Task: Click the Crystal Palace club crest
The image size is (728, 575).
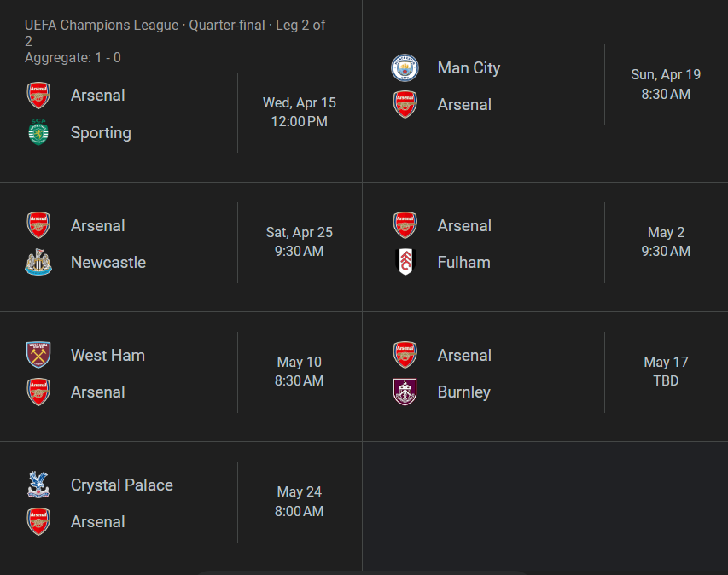Action: tap(38, 485)
